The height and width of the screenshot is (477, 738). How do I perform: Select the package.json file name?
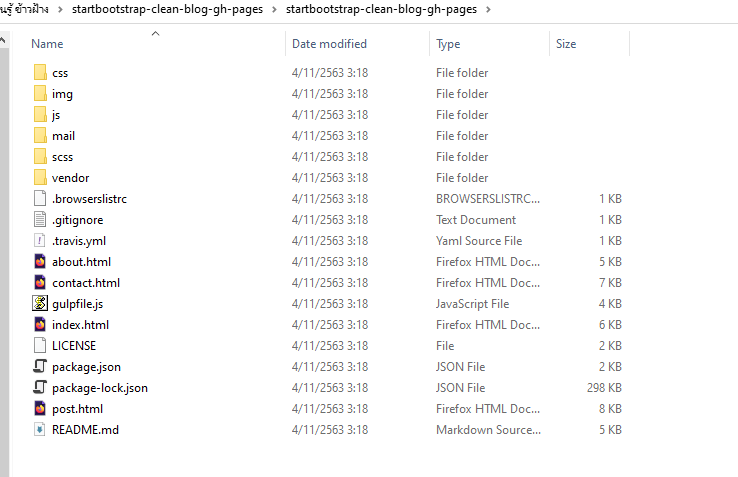coord(87,367)
